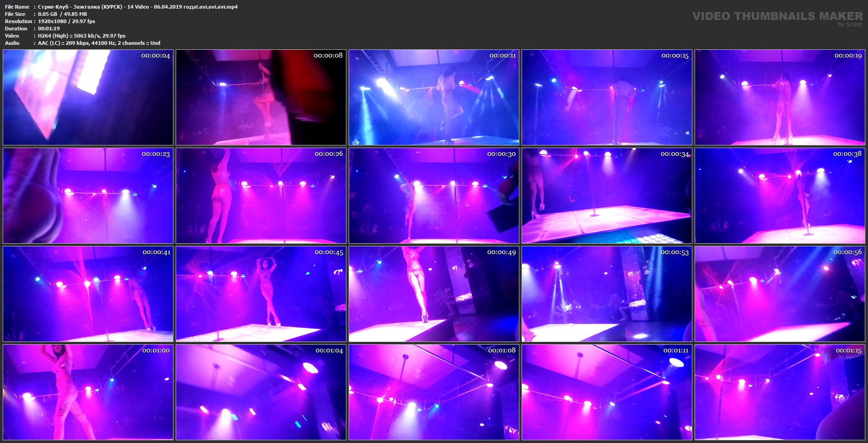This screenshot has height=443, width=868.
Task: Open the thumbnail stamped 00:00:15
Action: [x=607, y=97]
